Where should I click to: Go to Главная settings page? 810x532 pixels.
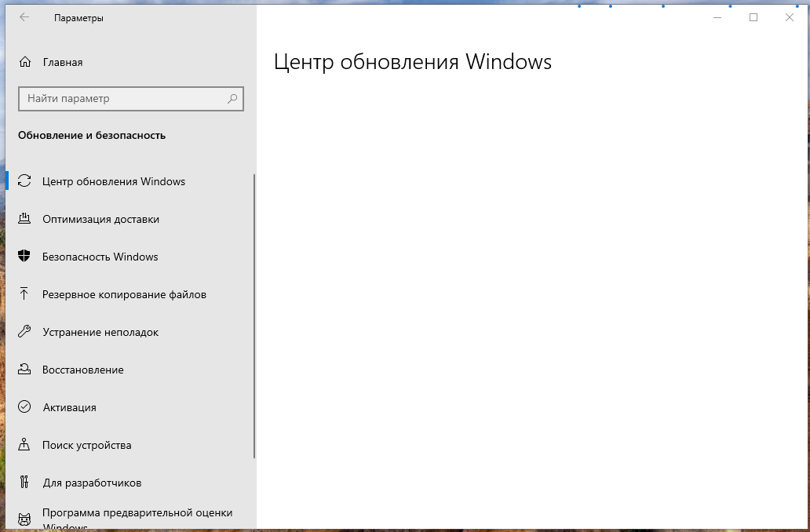(63, 62)
